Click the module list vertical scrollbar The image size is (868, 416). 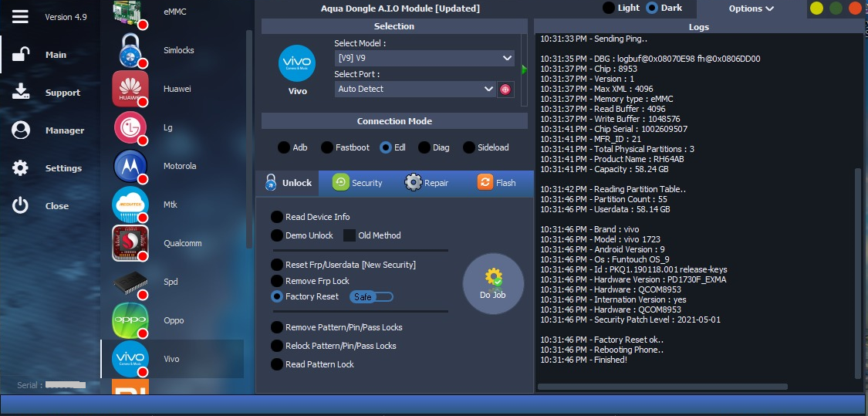point(248,138)
